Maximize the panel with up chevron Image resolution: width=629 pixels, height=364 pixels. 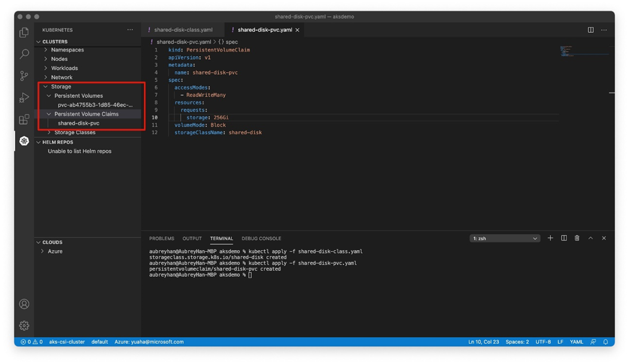point(590,238)
